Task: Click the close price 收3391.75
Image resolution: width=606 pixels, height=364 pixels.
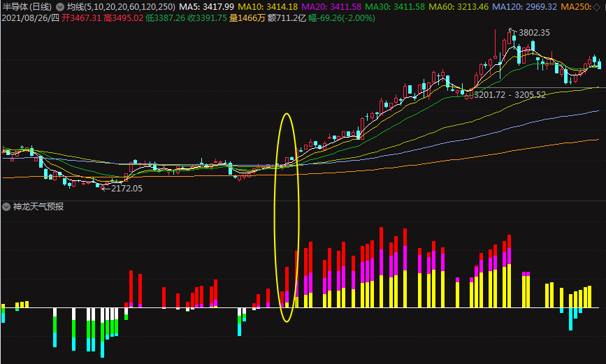Action: 207,18
